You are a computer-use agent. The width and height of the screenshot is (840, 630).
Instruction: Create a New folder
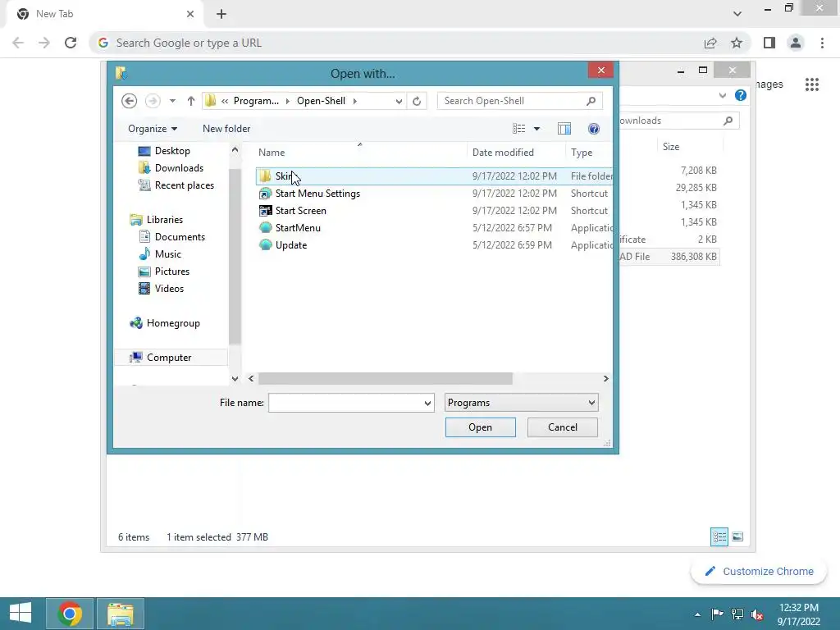(x=226, y=129)
